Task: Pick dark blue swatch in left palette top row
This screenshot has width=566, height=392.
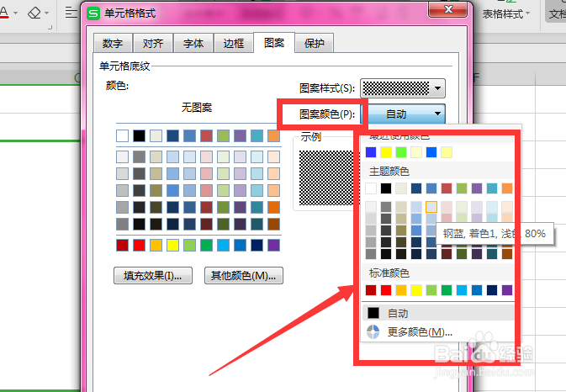Action: pos(173,136)
